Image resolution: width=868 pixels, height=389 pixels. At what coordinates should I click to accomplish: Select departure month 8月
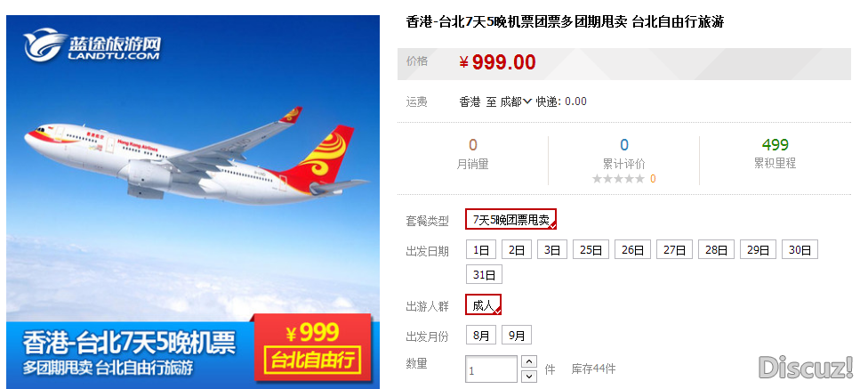tap(481, 336)
